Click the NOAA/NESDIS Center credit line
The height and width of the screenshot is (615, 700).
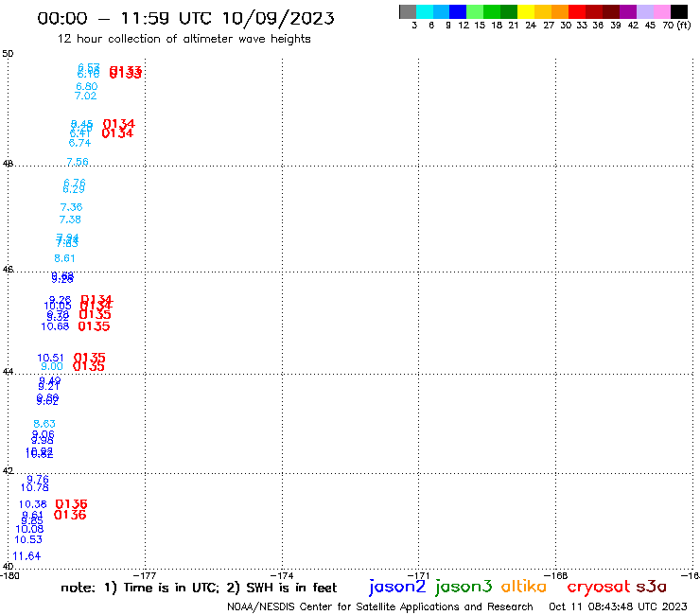[x=380, y=606]
